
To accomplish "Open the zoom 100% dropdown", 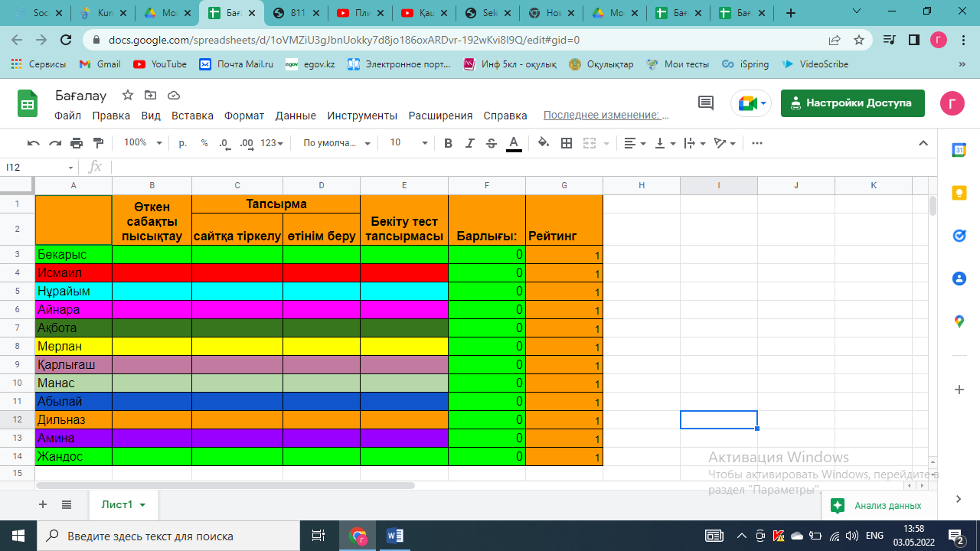I will (x=143, y=143).
